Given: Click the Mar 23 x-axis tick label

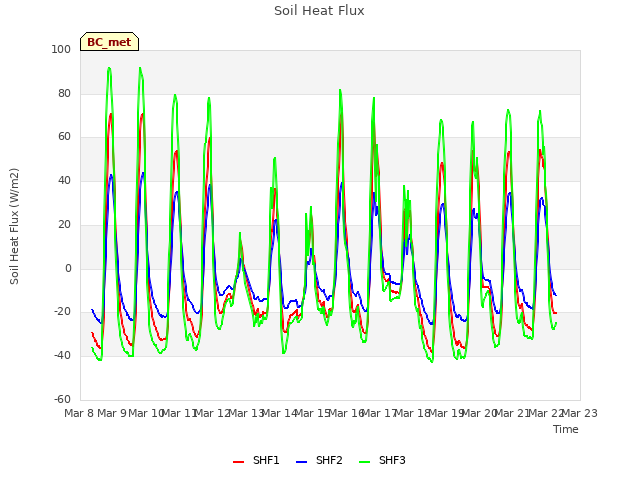Looking at the screenshot, I should coord(580,413).
